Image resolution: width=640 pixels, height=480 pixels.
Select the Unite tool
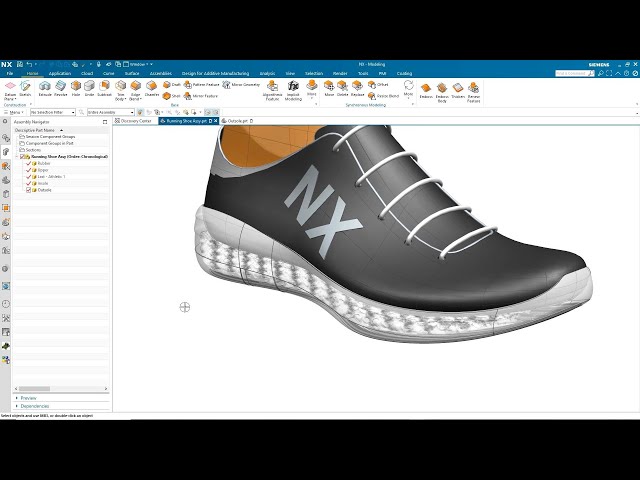click(x=89, y=89)
